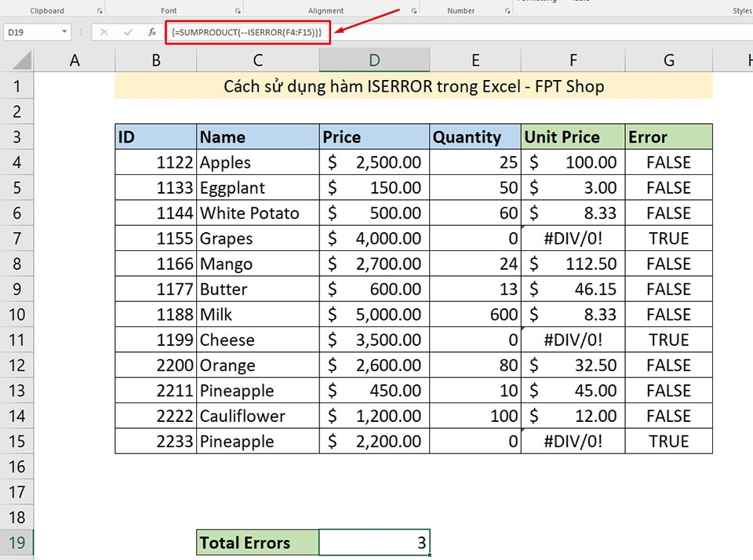Screen dimensions: 753x560
Task: Select the #DIV/0! error for Cheese
Action: pyautogui.click(x=573, y=340)
